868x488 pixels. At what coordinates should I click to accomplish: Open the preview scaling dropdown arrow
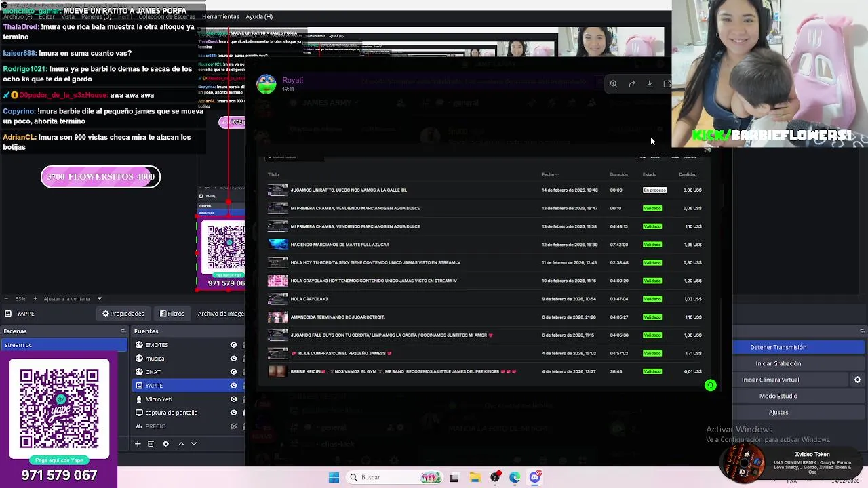coord(99,299)
